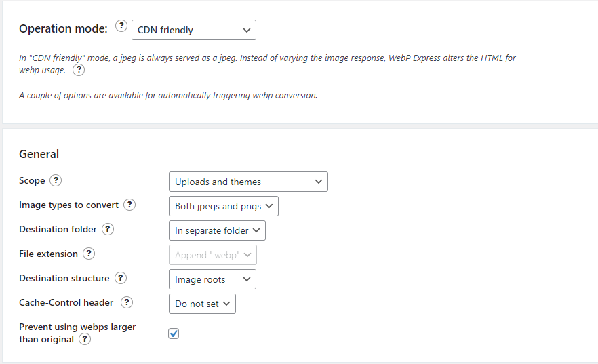The image size is (598, 364).
Task: Open help for Image types to convert
Action: (x=129, y=205)
